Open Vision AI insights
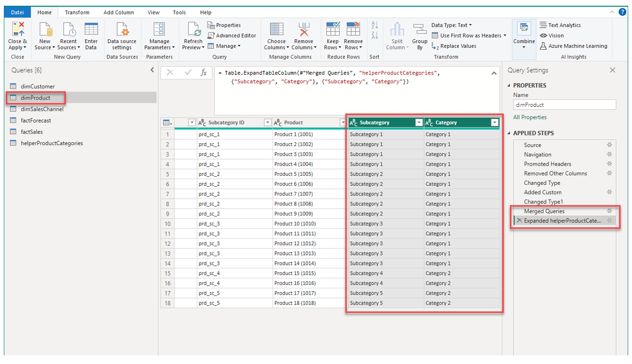This screenshot has height=364, width=632. coord(552,35)
